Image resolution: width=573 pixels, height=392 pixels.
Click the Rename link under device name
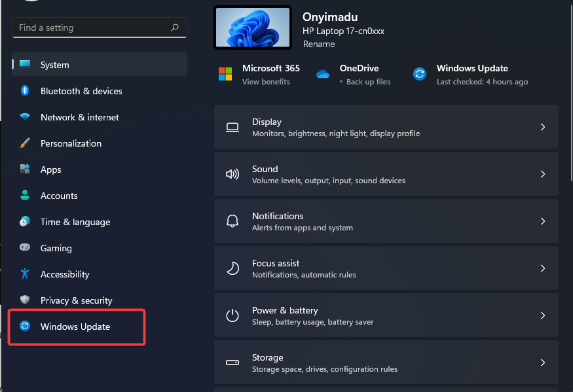pyautogui.click(x=319, y=45)
